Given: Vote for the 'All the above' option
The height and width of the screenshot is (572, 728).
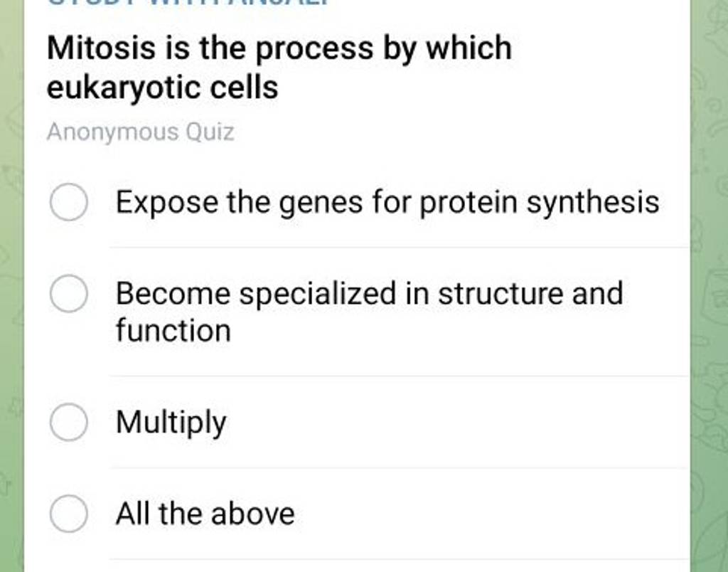Looking at the screenshot, I should pos(204,514).
